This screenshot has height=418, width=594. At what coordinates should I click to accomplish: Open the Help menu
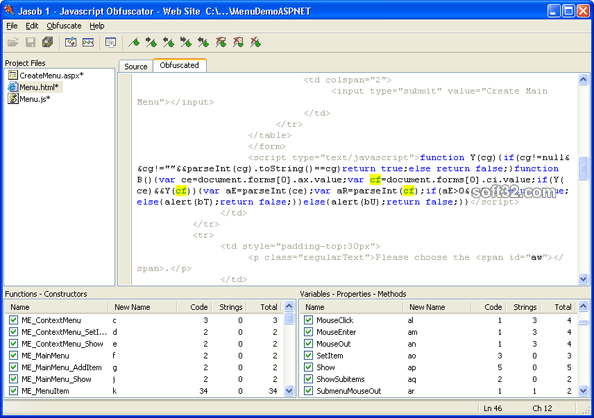97,26
